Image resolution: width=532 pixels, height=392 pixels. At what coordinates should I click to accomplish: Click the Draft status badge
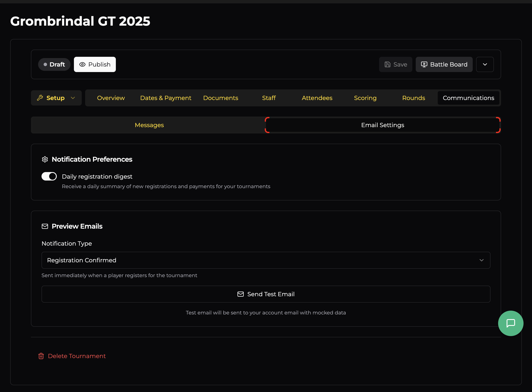tap(54, 64)
